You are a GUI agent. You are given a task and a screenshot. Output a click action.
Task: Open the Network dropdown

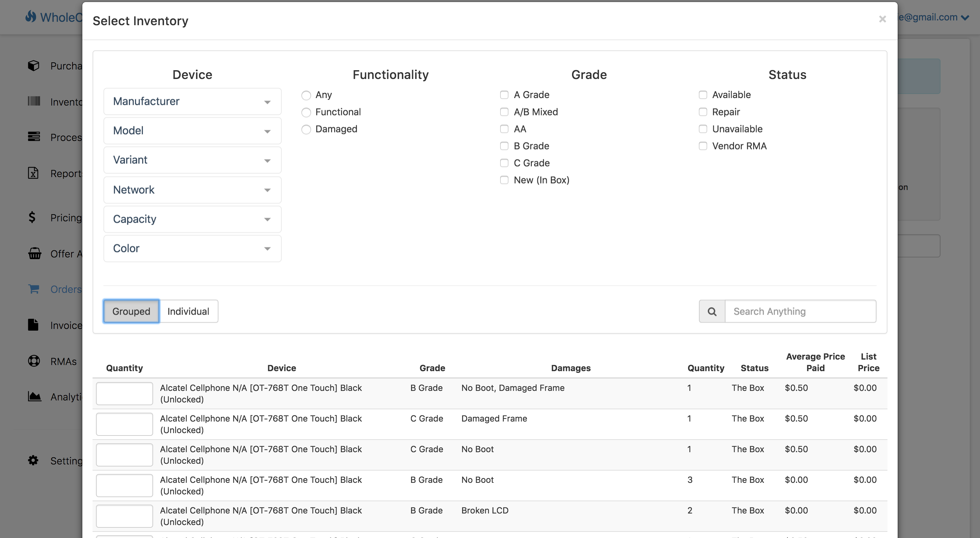pos(192,190)
